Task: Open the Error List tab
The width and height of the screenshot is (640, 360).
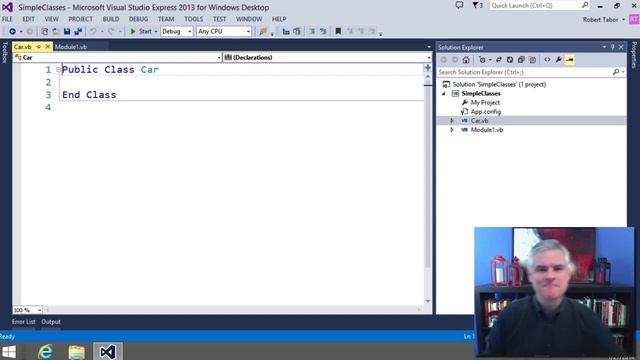Action: tap(24, 322)
